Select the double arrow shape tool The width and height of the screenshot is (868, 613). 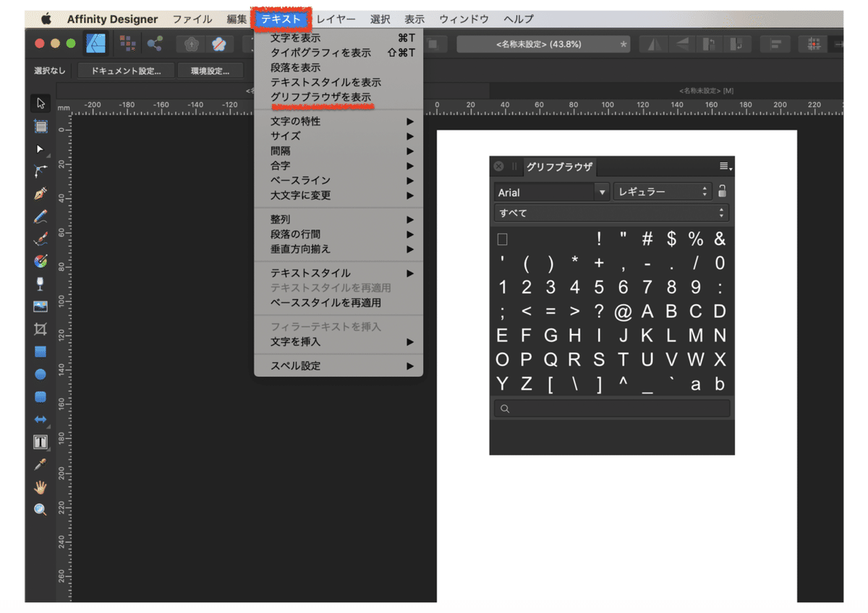[x=41, y=419]
